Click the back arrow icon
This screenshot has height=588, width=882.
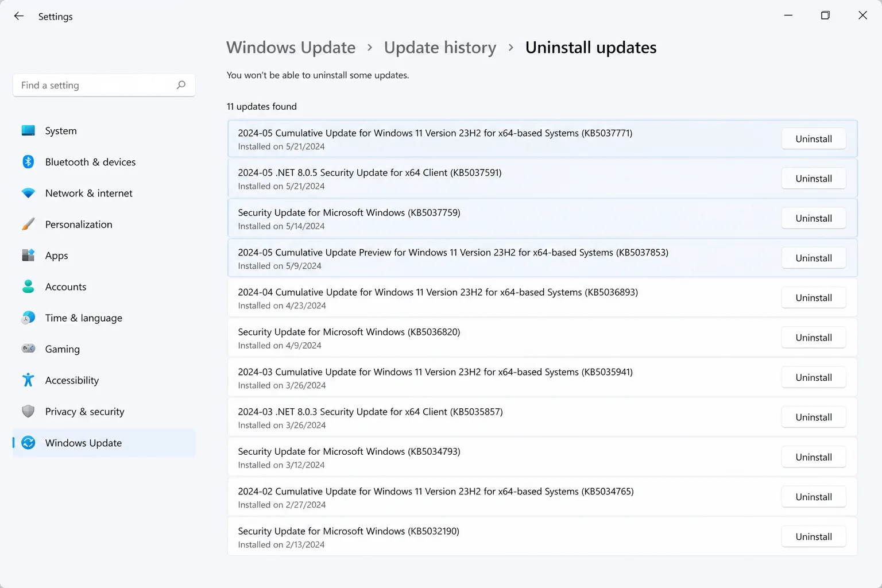(x=19, y=16)
